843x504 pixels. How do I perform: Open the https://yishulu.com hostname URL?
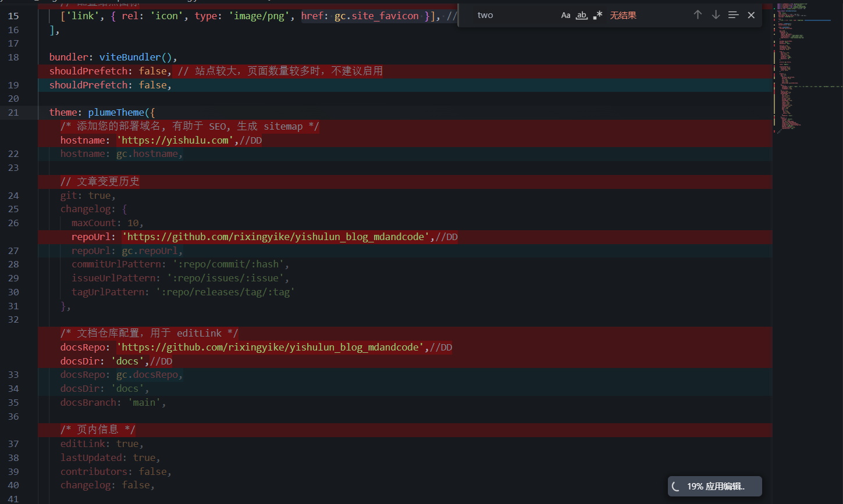(x=175, y=140)
